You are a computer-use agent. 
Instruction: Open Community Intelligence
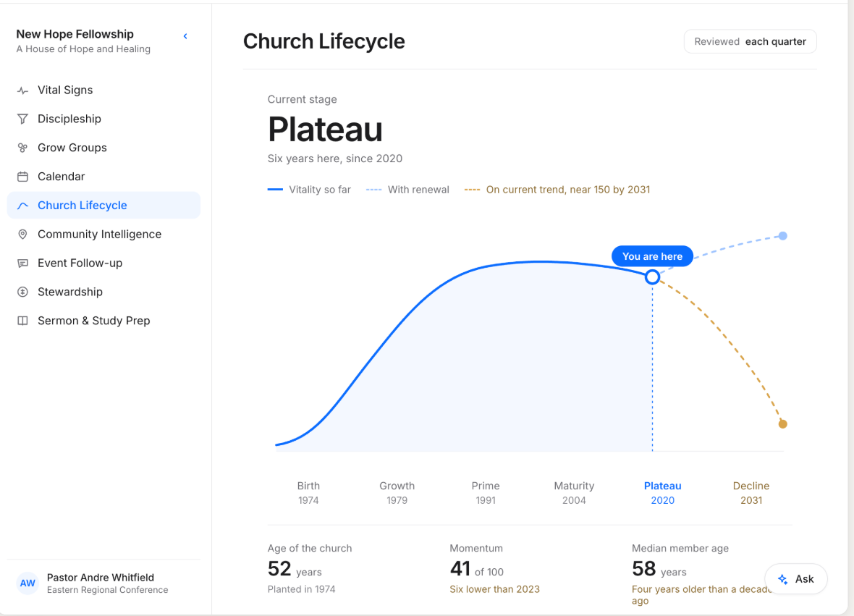[103, 235]
